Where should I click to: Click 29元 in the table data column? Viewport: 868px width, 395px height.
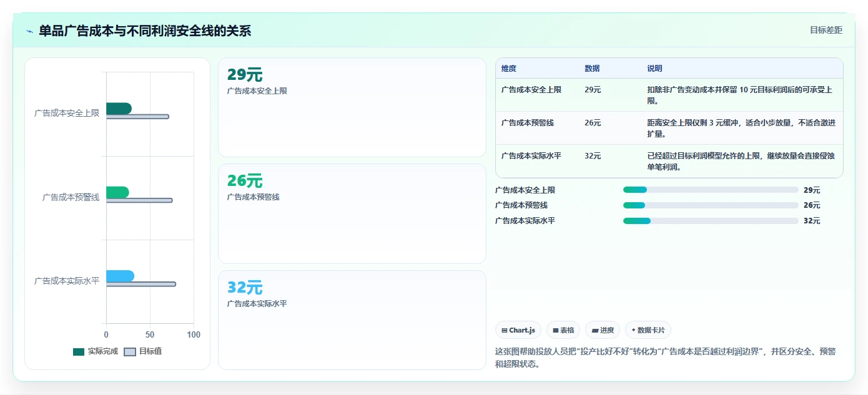(x=593, y=90)
